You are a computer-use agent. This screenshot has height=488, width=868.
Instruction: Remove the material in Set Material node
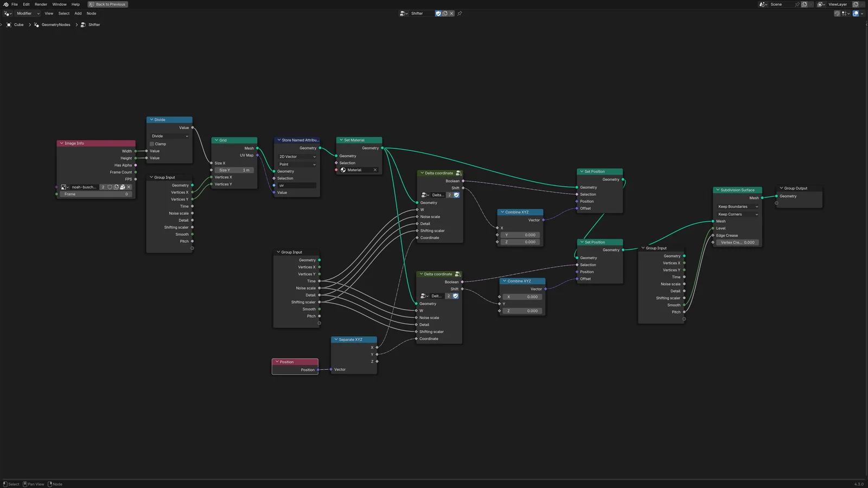(375, 170)
